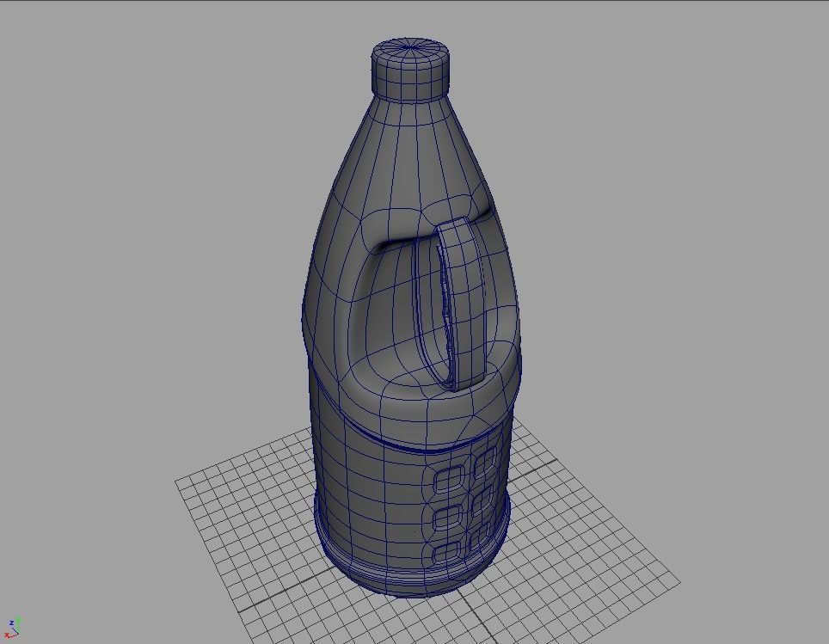Click the XYZ axis orientation indicator
829x644 pixels.
[x=13, y=628]
